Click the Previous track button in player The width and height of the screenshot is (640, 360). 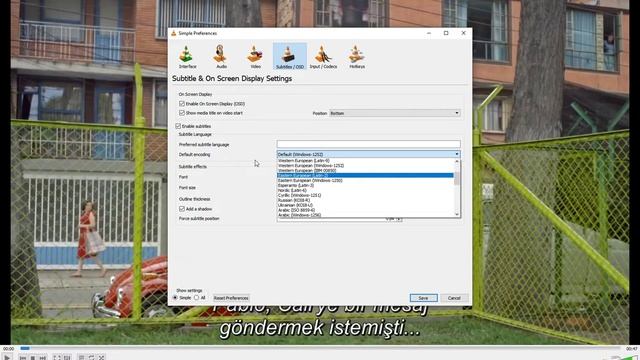tap(22, 358)
